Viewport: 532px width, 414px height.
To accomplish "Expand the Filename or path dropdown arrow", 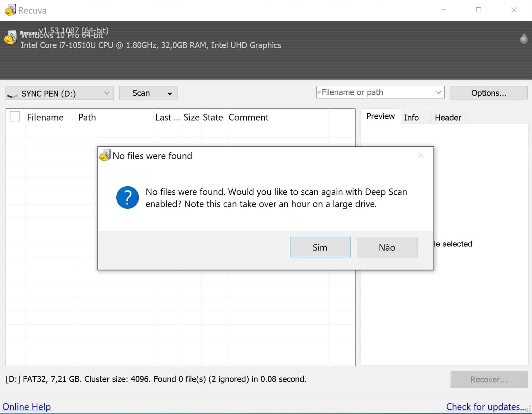I will (x=438, y=92).
